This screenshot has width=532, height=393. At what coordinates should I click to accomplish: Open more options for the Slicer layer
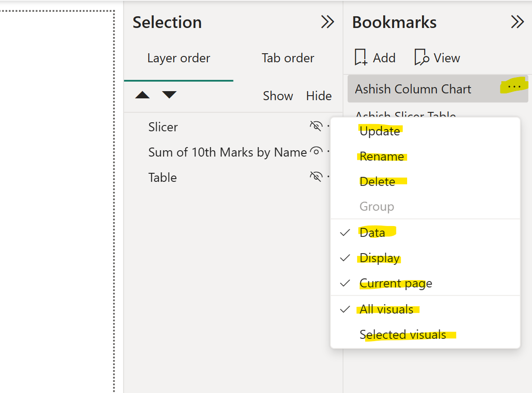coord(330,126)
